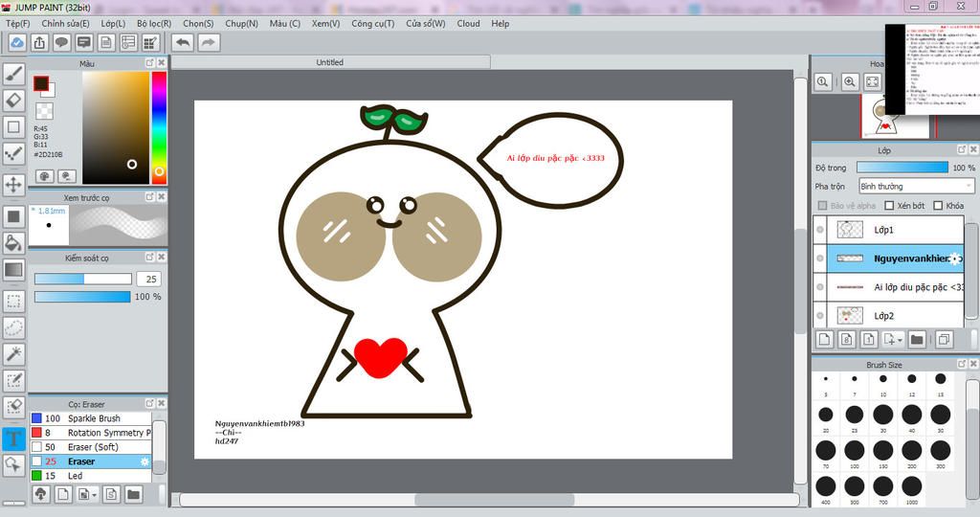Viewport: 980px width, 517px height.
Task: Click the Undo arrow button
Action: (183, 42)
